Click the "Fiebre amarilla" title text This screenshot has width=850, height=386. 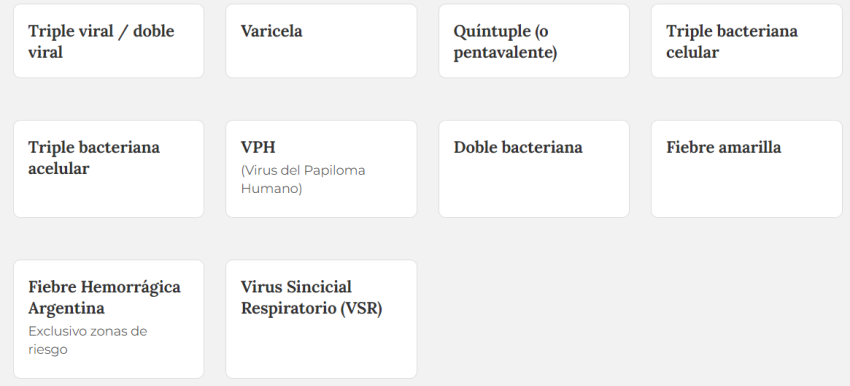[x=724, y=147]
